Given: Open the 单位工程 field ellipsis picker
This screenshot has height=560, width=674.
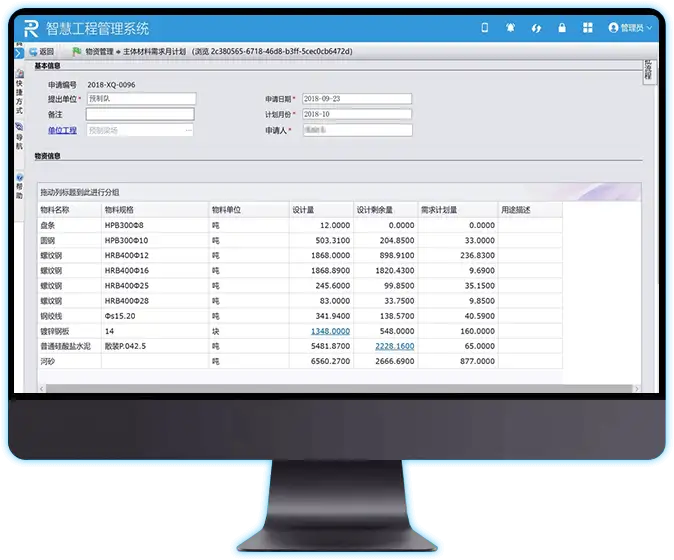Looking at the screenshot, I should [x=188, y=130].
